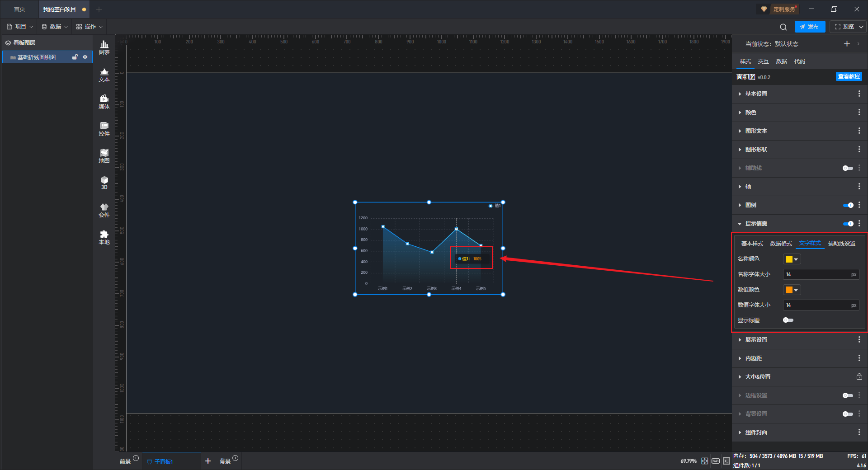Add a 背景 background with plus icon

tap(235, 458)
